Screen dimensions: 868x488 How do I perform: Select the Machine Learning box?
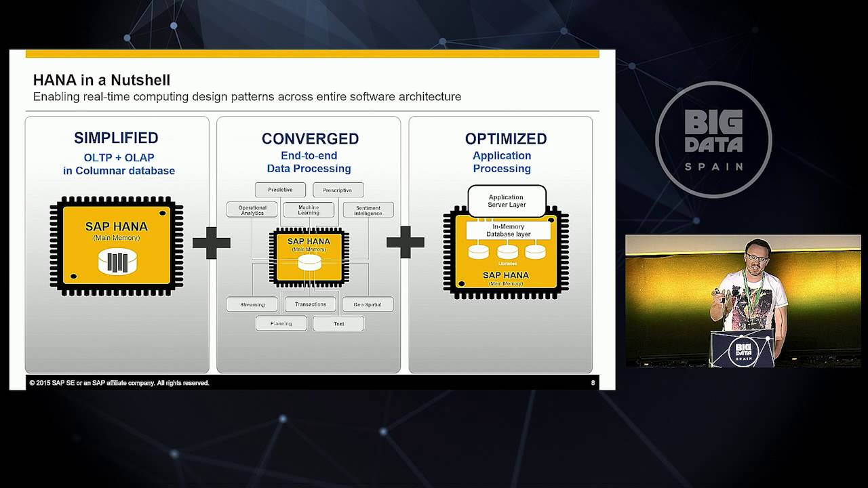pyautogui.click(x=309, y=210)
